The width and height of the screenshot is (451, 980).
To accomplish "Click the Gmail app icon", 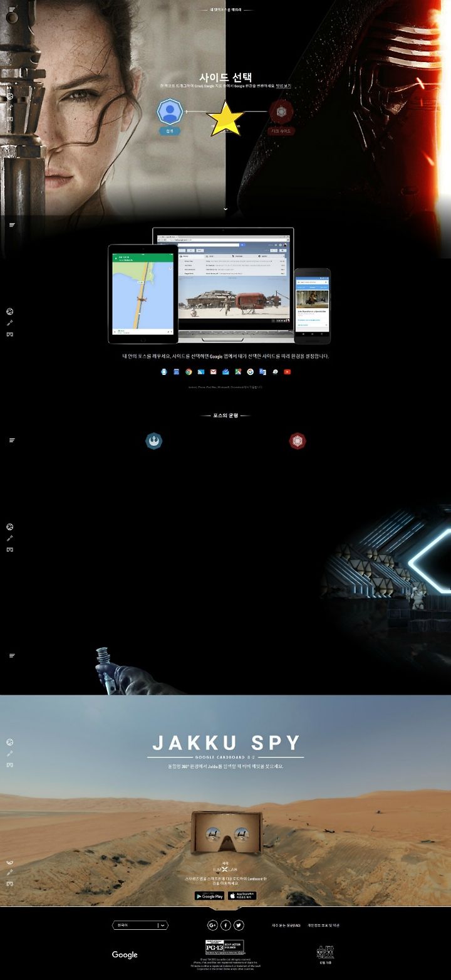I will (213, 372).
